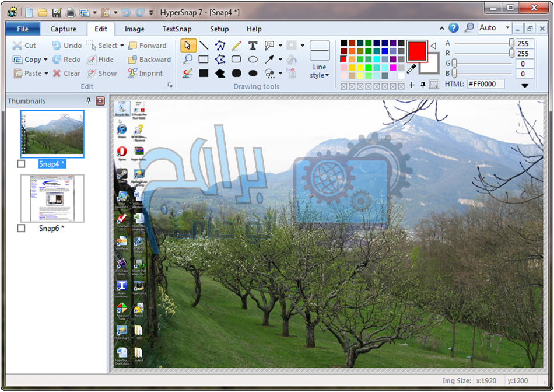Select the filled ellipse shape tool
The image size is (554, 392).
tap(253, 73)
